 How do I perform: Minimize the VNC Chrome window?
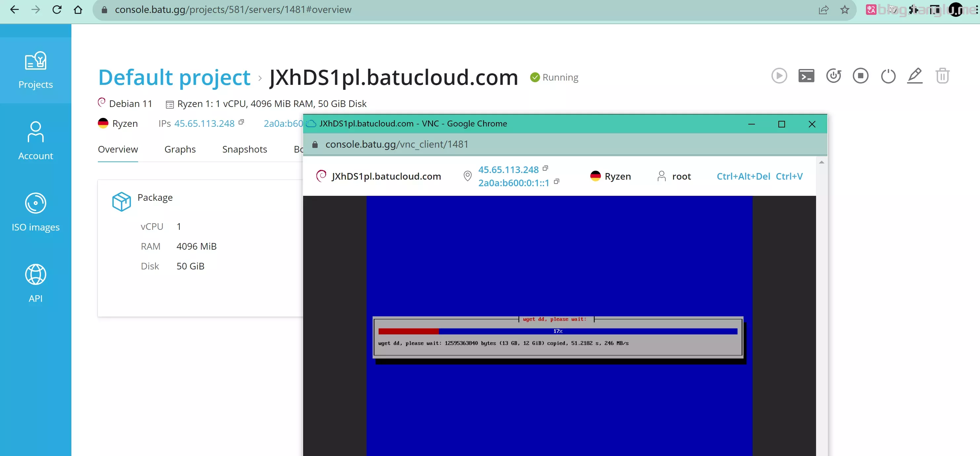751,124
